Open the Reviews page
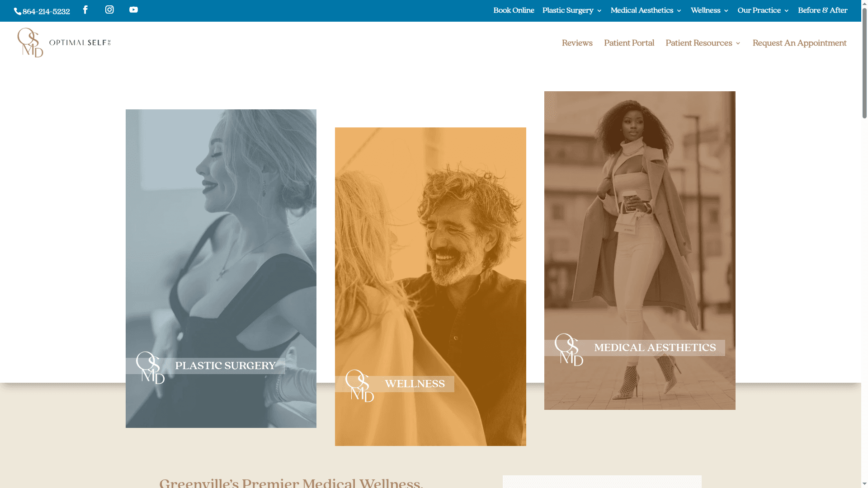This screenshot has width=868, height=488. point(577,43)
